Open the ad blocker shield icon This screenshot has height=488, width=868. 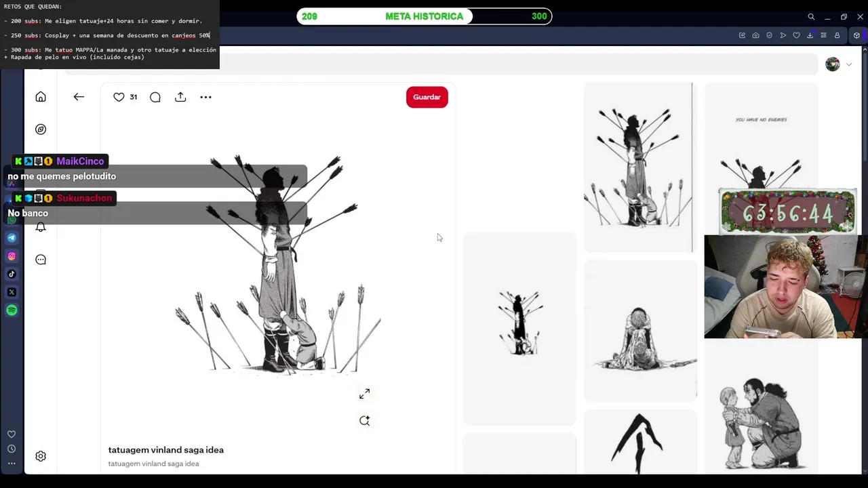coord(769,35)
